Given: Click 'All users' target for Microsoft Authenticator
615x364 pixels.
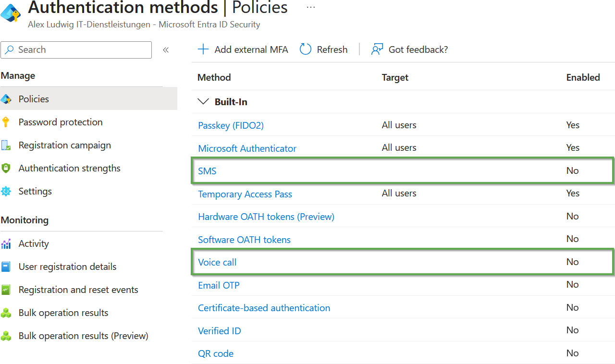Looking at the screenshot, I should pyautogui.click(x=399, y=147).
